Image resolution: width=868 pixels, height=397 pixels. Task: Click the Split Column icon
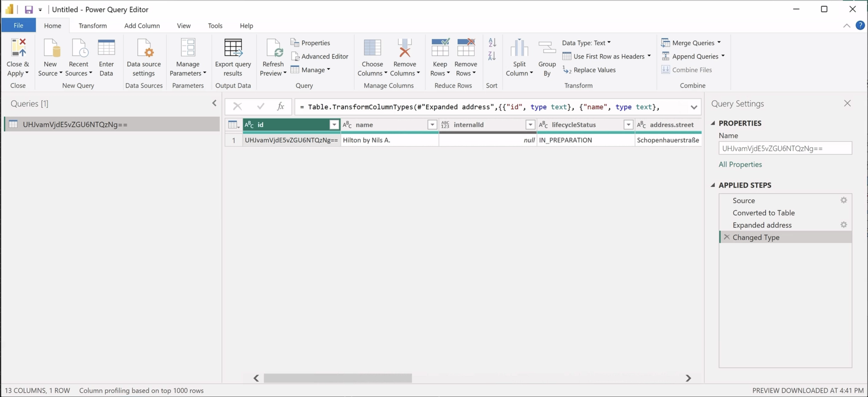pos(519,47)
